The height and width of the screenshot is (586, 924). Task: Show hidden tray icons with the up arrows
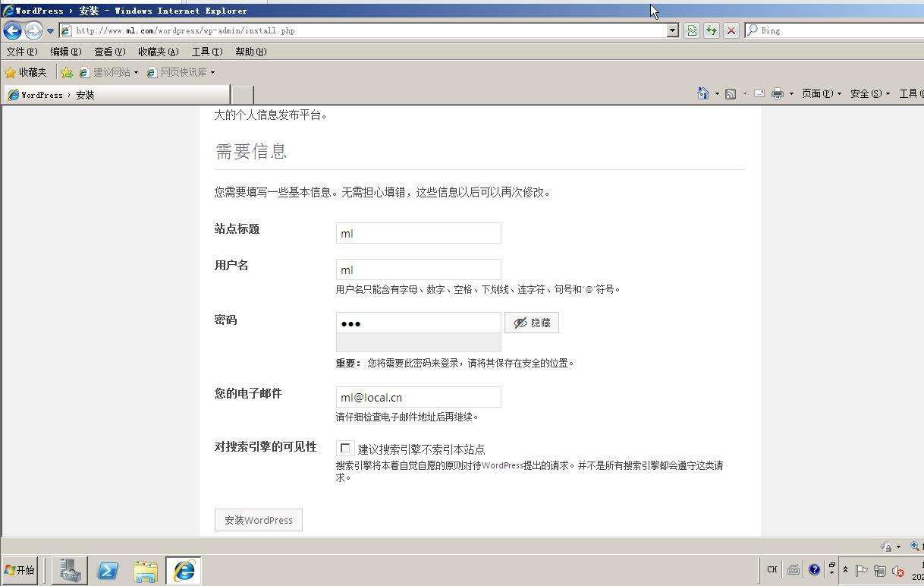[845, 570]
